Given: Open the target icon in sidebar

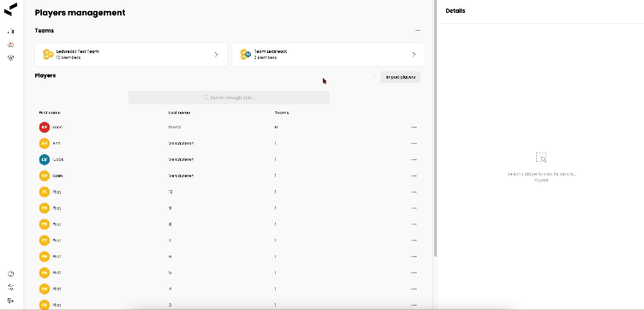Looking at the screenshot, I should click(x=11, y=58).
